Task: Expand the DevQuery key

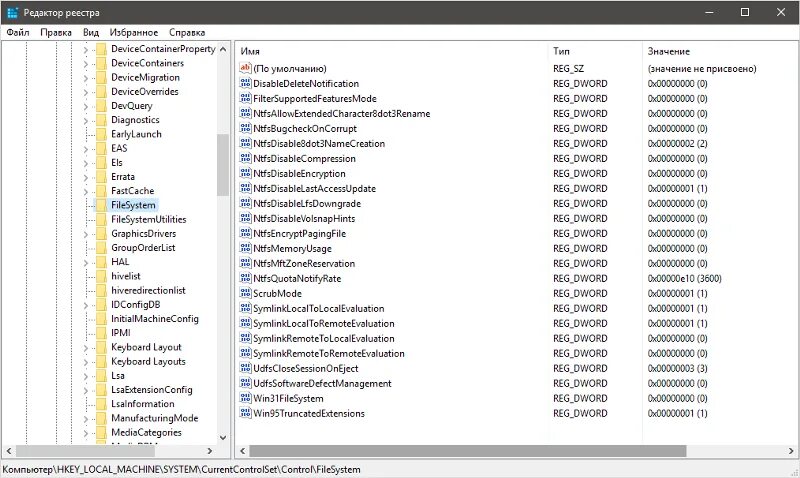Action: 86,107
